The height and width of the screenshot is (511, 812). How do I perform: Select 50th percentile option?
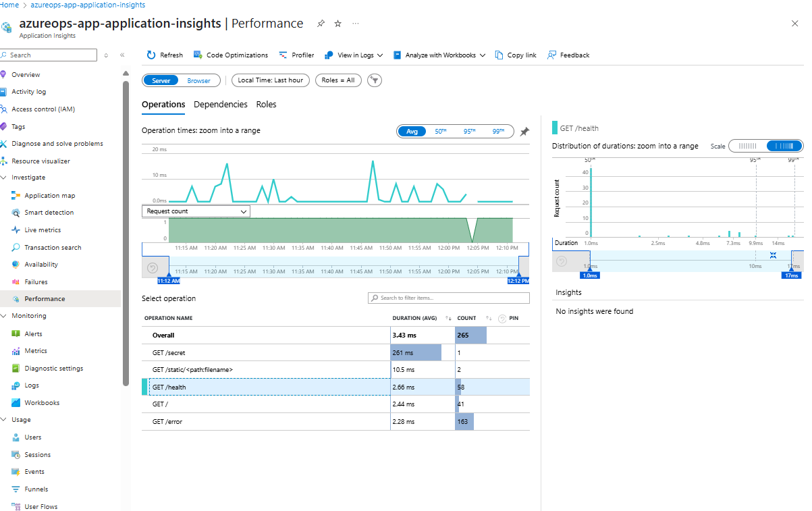[x=441, y=132]
